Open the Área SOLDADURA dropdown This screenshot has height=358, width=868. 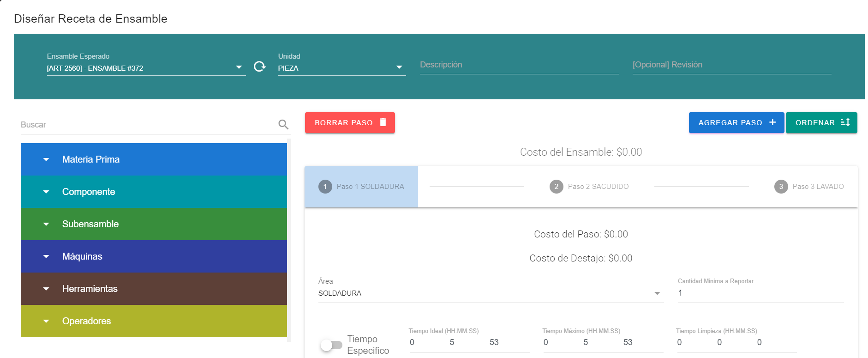(657, 293)
